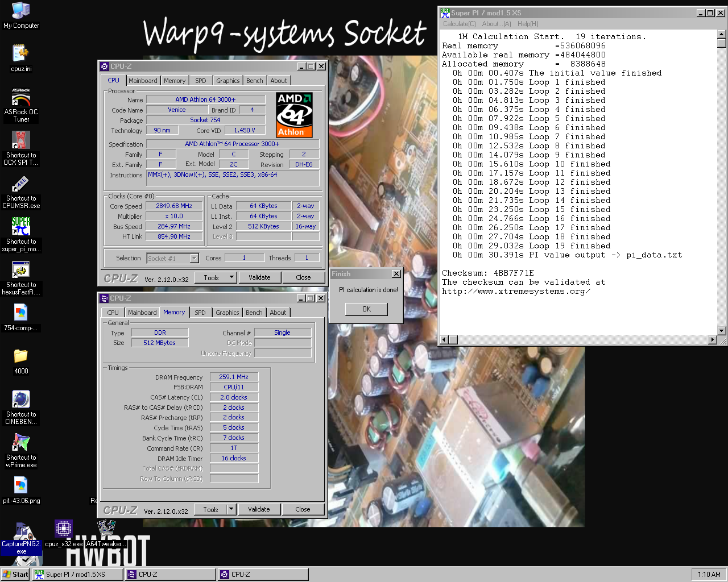Open Mainboard tab in lower CPU-Z window
728x582 pixels.
142,313
